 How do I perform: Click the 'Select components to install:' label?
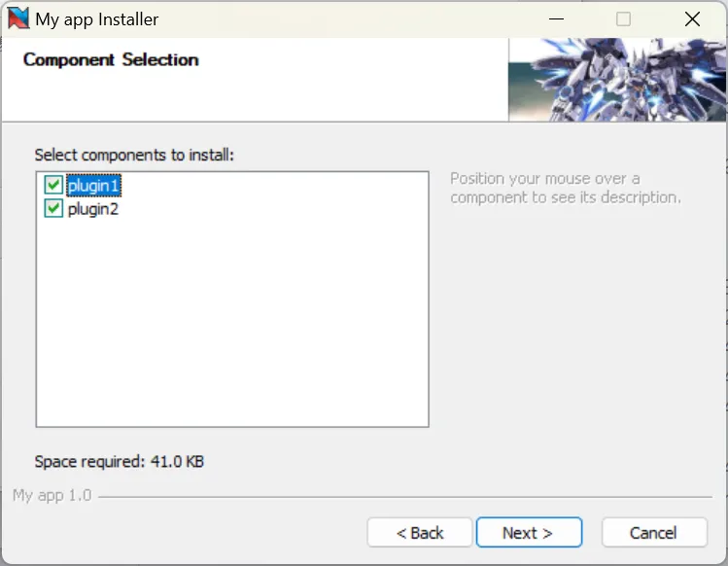point(134,155)
